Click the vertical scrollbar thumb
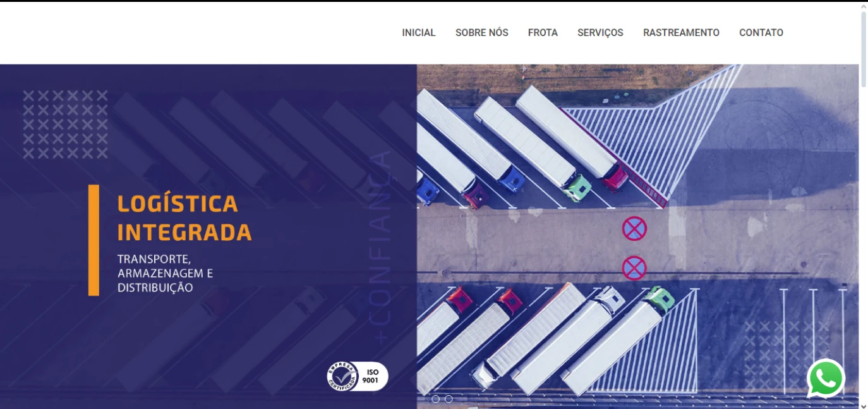868x409 pixels. tap(864, 38)
